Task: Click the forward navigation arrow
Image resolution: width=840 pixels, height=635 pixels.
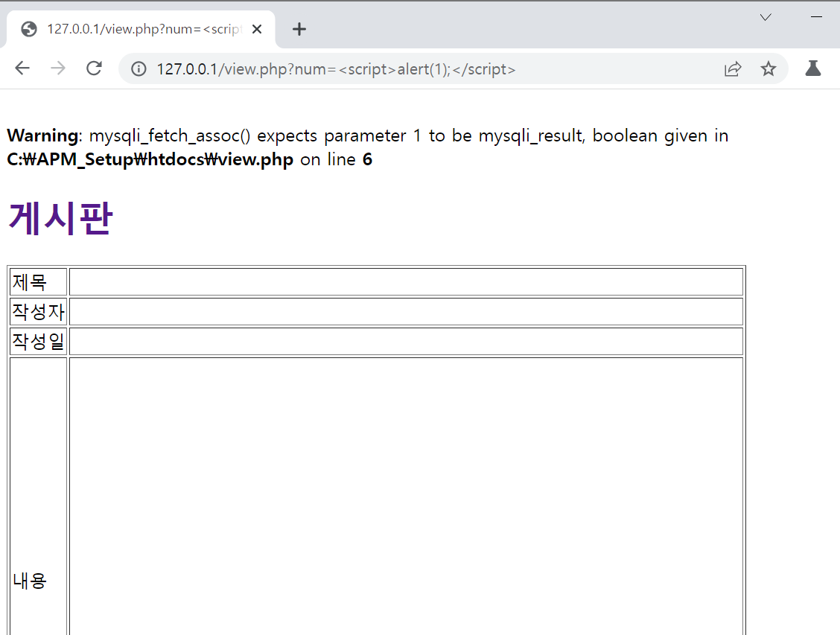Action: (58, 68)
